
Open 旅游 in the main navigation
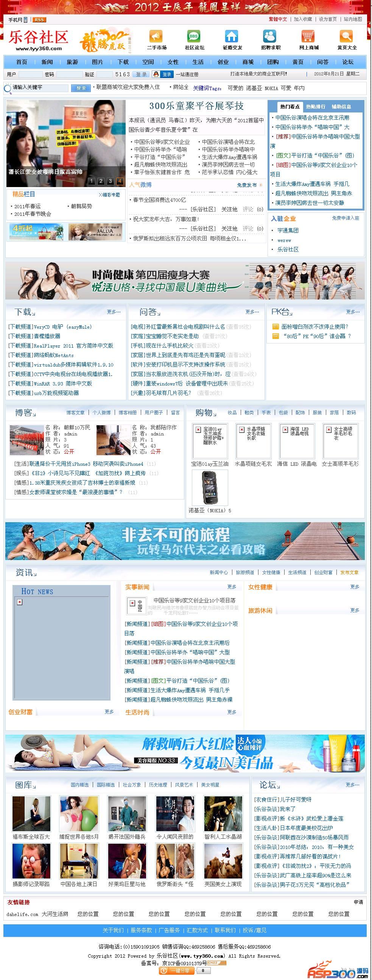[x=72, y=62]
